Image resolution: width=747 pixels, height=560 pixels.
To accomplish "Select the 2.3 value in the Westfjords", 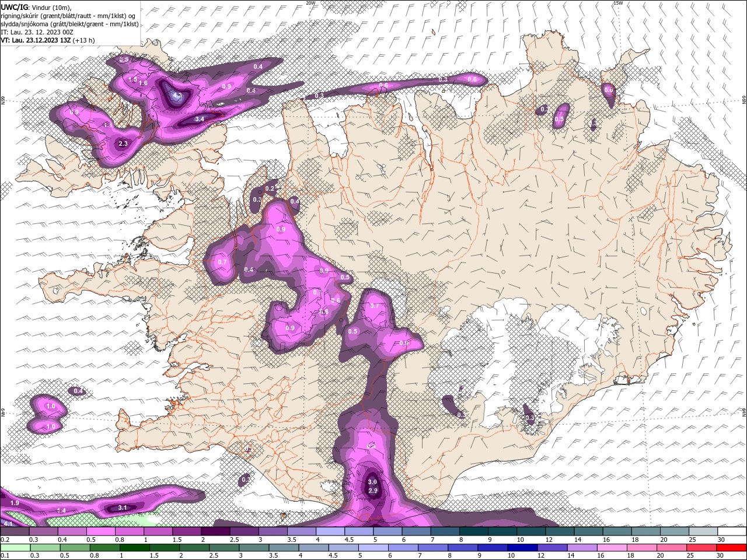I will pos(123,143).
